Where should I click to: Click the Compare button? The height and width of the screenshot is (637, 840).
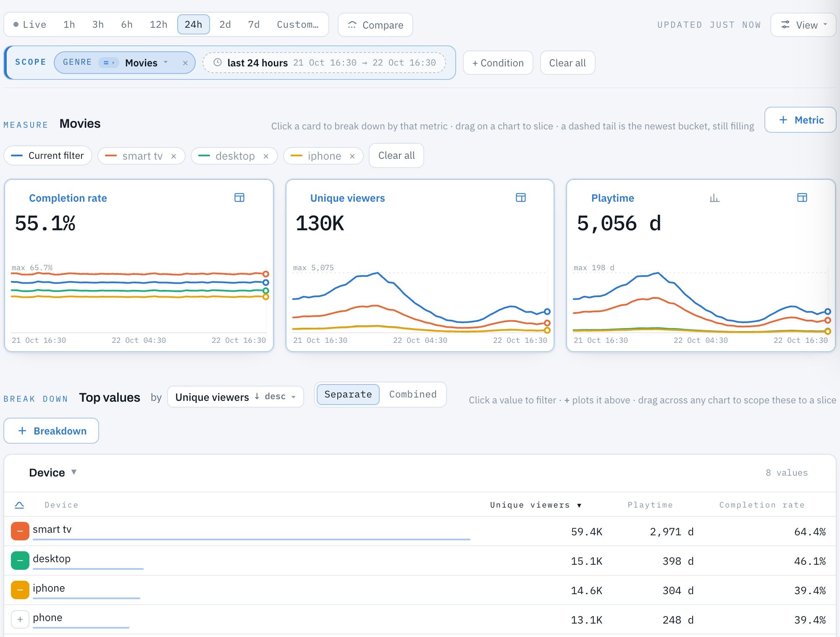(x=375, y=25)
